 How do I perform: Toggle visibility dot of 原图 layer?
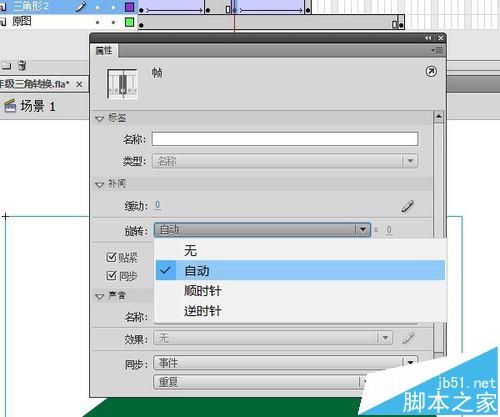(97, 22)
